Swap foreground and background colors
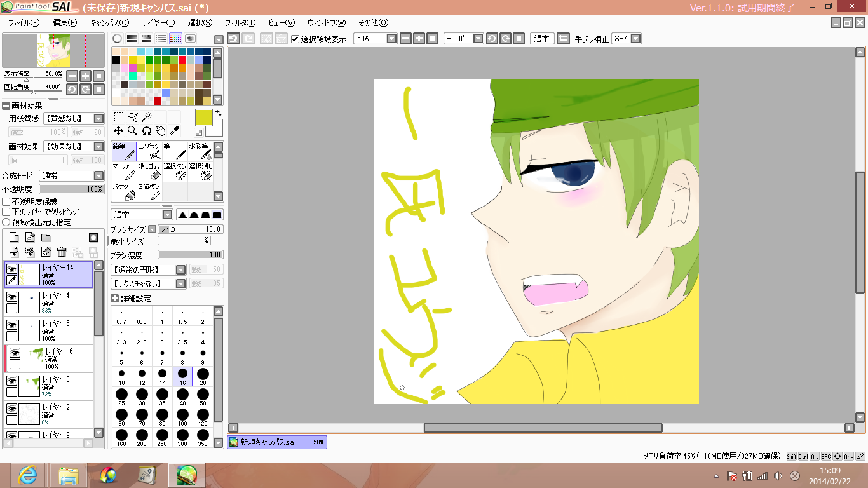 coord(218,113)
